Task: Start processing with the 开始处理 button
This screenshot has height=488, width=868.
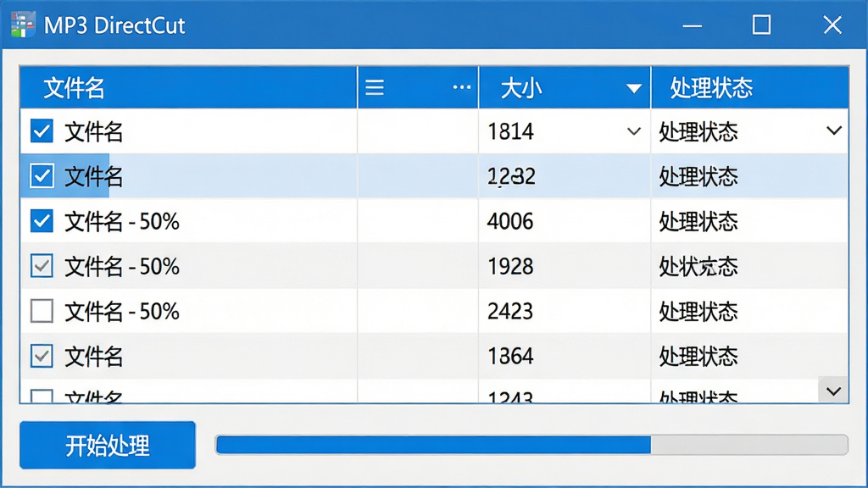Action: point(108,445)
